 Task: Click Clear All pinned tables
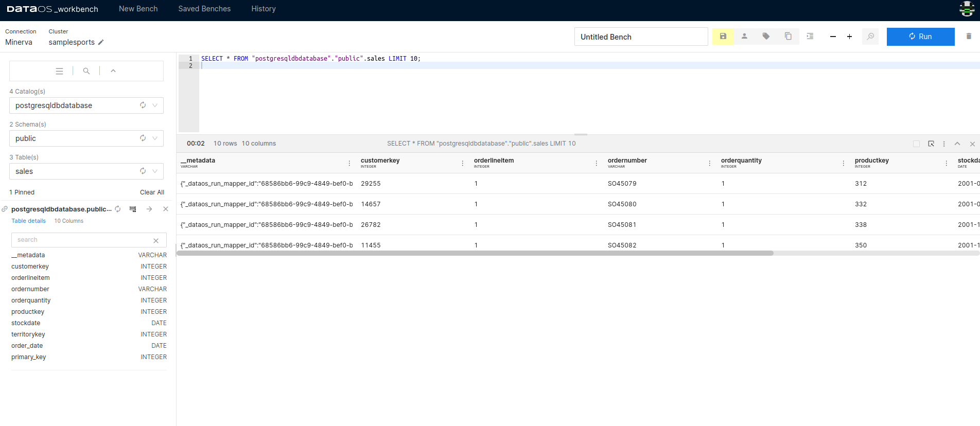(x=152, y=192)
